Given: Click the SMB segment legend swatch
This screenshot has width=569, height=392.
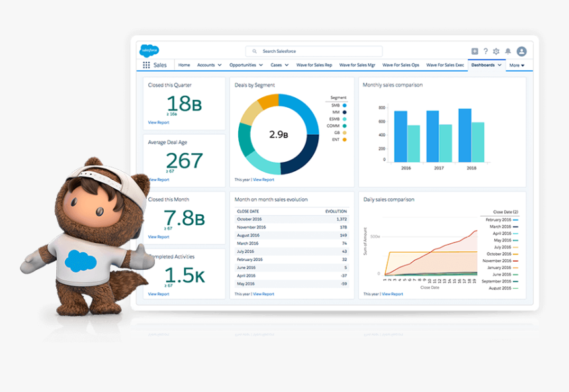Looking at the screenshot, I should [x=344, y=105].
